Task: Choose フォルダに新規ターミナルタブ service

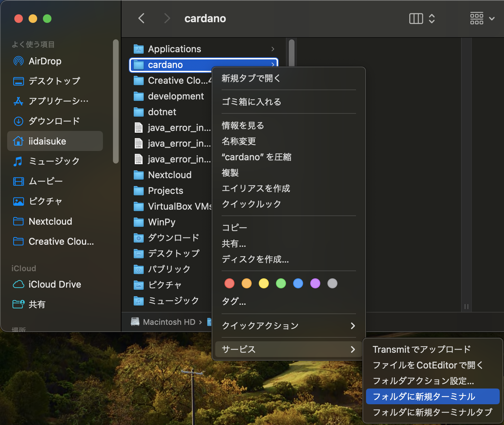Action: (433, 412)
